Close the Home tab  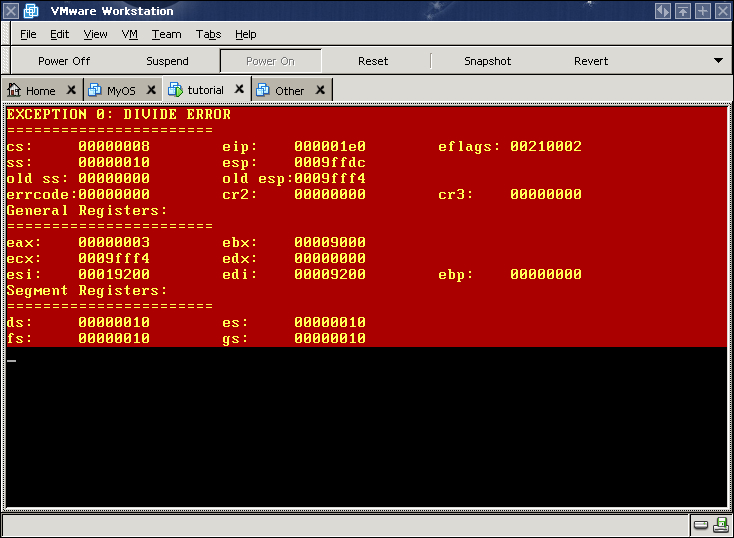(71, 89)
